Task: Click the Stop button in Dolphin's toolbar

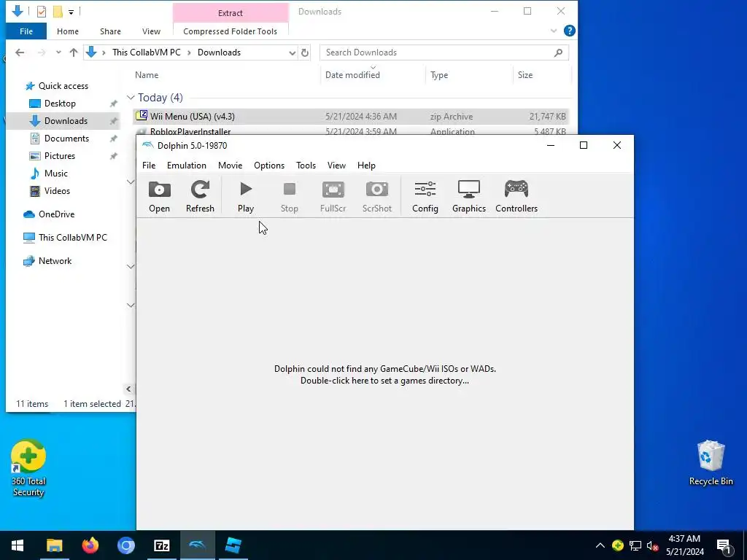Action: coord(289,196)
